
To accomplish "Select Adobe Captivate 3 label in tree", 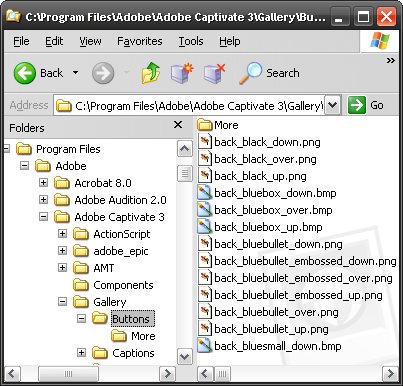I will (x=119, y=217).
